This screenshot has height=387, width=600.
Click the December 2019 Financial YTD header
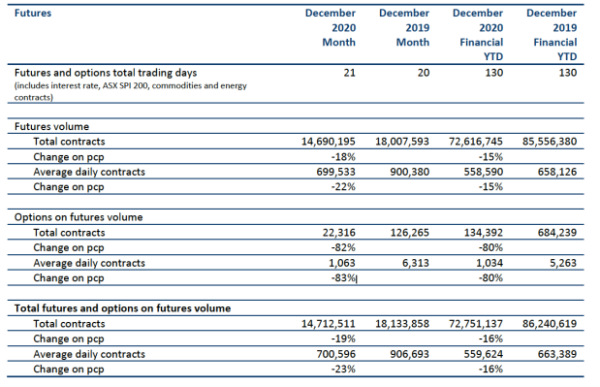pyautogui.click(x=551, y=35)
